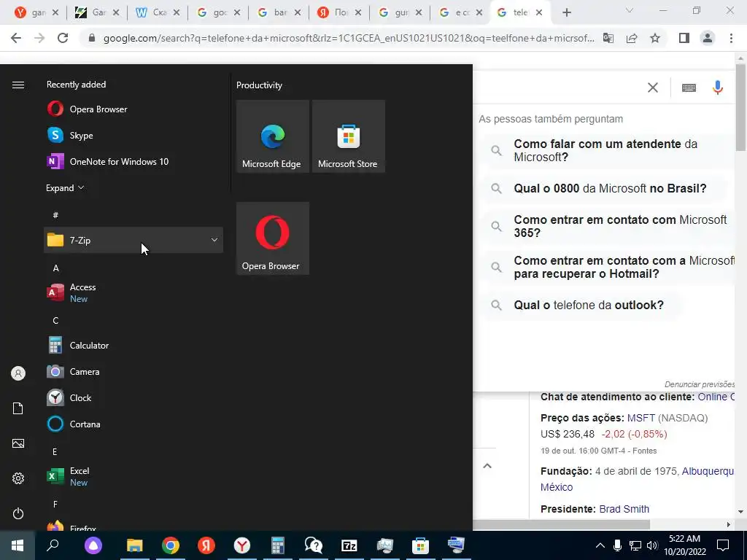Expand the 7-Zip folder chevron
This screenshot has height=560, width=747.
point(214,240)
